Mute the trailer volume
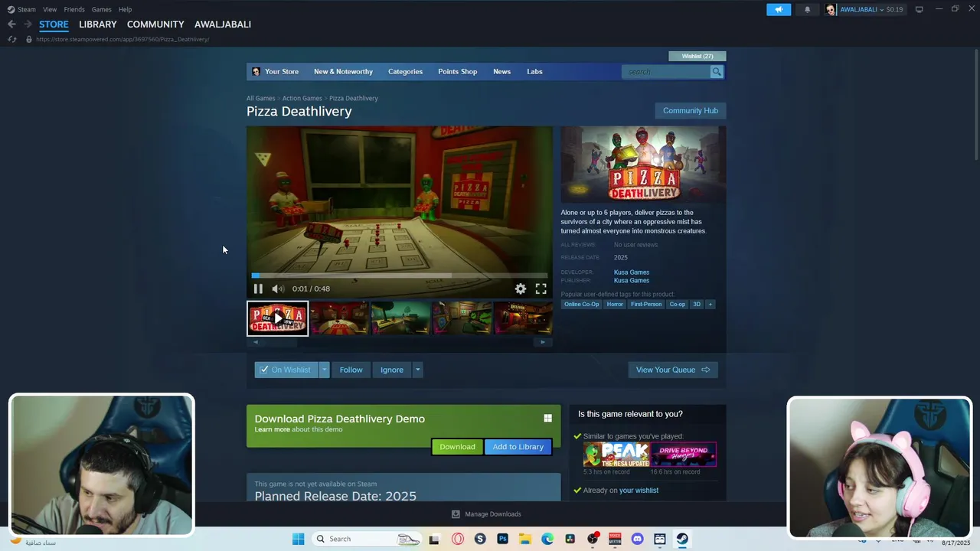The width and height of the screenshot is (980, 551). tap(278, 289)
